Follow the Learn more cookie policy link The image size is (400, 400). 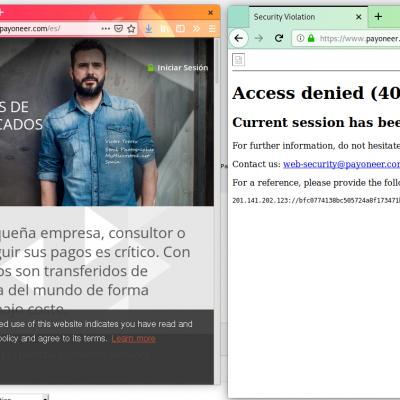click(x=133, y=339)
